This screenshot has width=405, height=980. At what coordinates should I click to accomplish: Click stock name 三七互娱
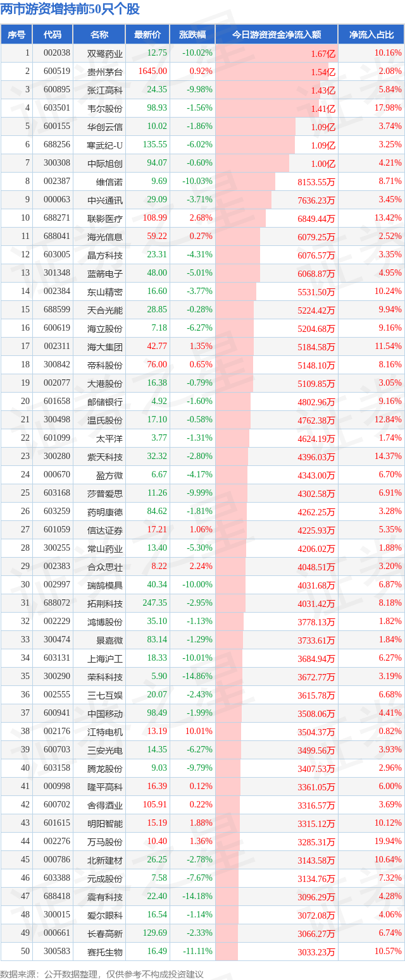coord(105,695)
